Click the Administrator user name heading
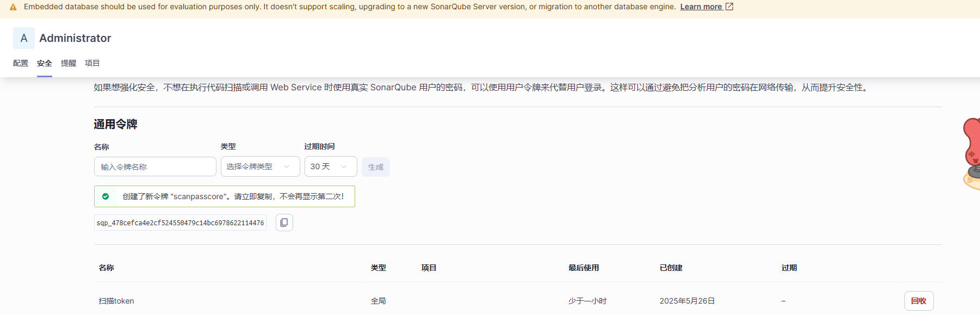This screenshot has height=315, width=980. point(75,38)
